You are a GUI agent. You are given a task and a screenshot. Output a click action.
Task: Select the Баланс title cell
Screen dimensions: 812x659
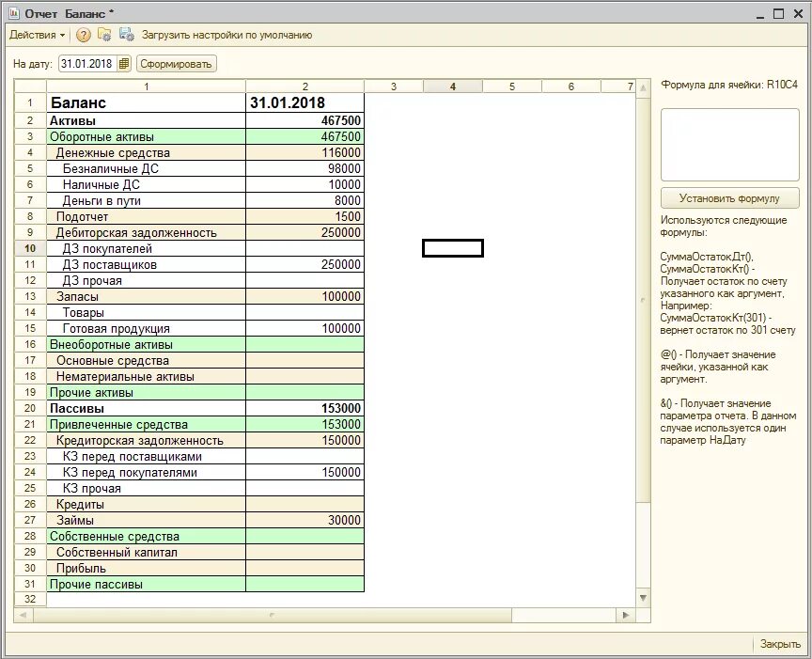click(146, 102)
